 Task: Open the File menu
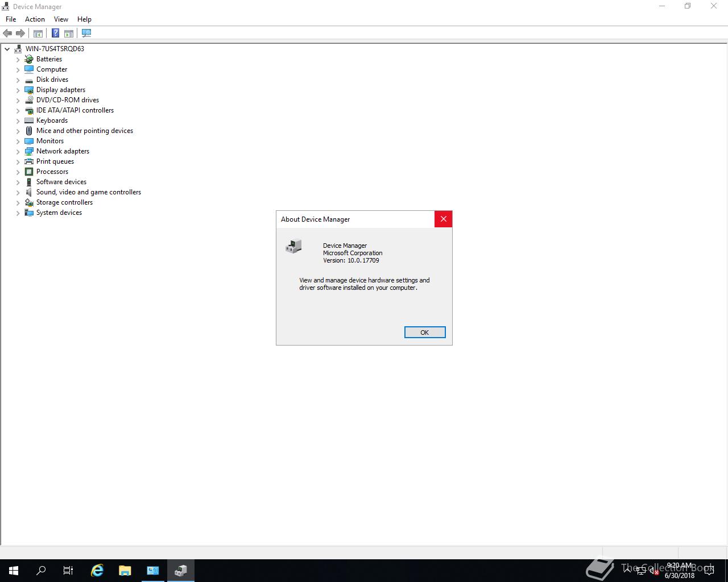click(11, 19)
